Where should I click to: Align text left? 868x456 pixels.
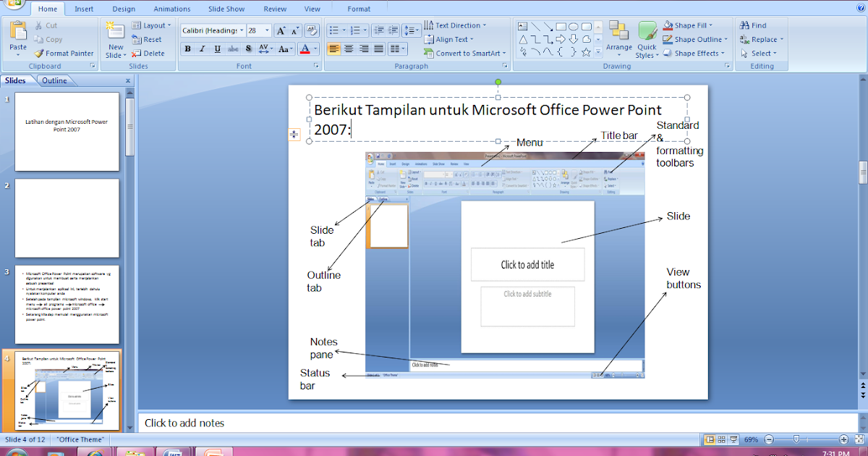[333, 48]
